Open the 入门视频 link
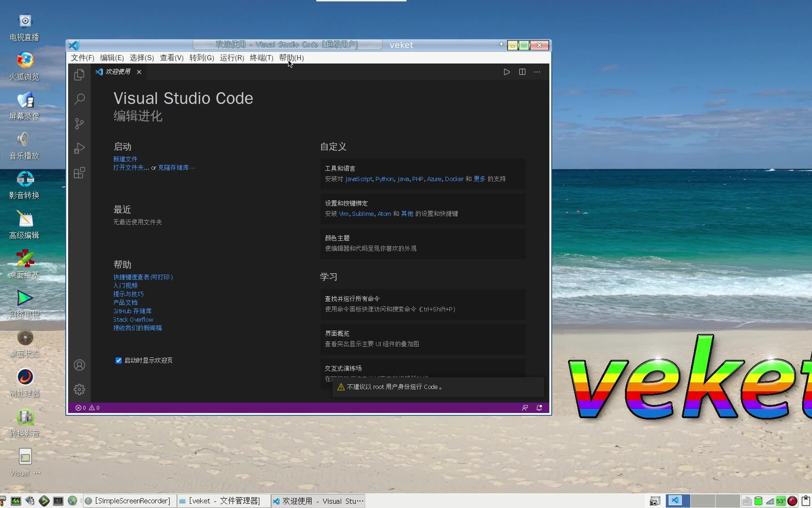The image size is (812, 508). pyautogui.click(x=125, y=286)
